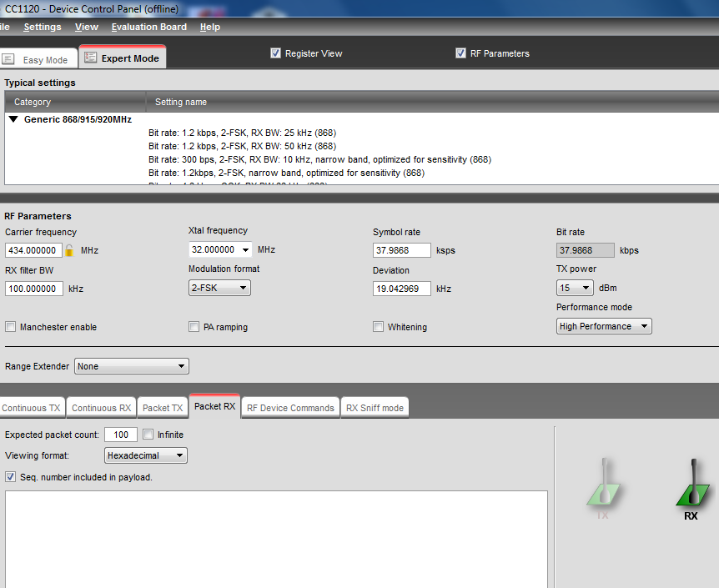Open the Modulation format 2-FSK dropdown

pos(219,288)
